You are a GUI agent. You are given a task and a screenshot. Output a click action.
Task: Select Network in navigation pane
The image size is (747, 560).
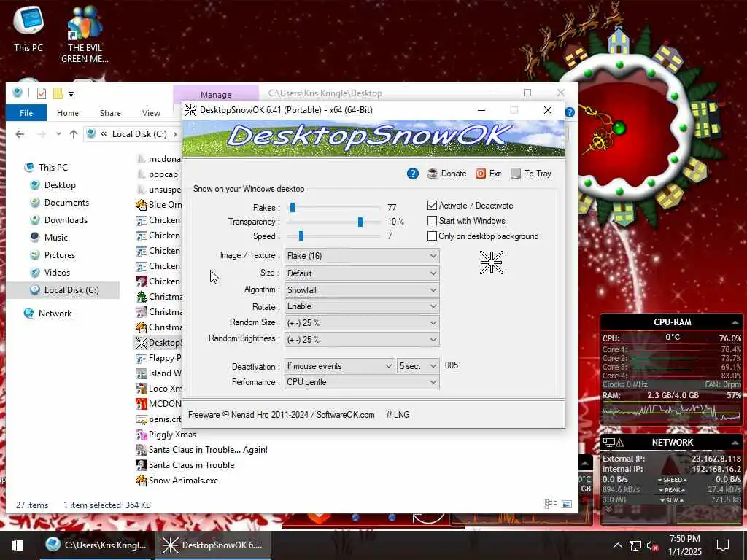(x=55, y=314)
